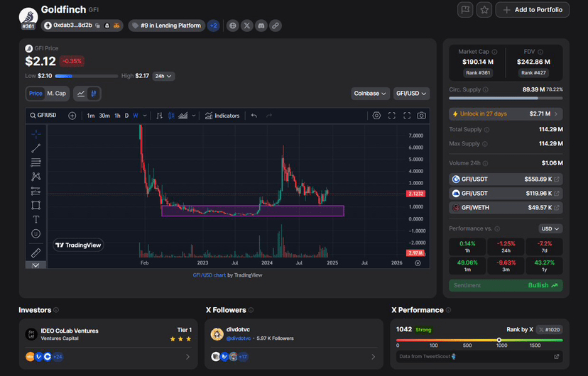Open the emoji sticker tool

pyautogui.click(x=36, y=233)
